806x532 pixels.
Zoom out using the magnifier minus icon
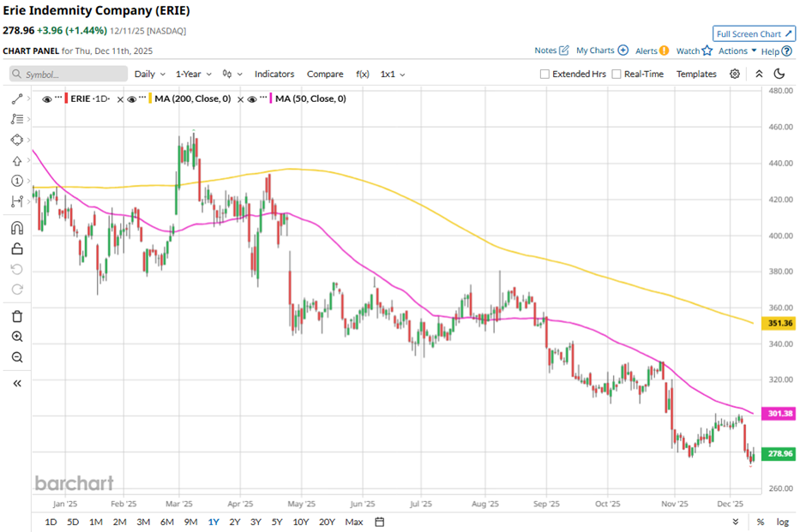point(16,357)
